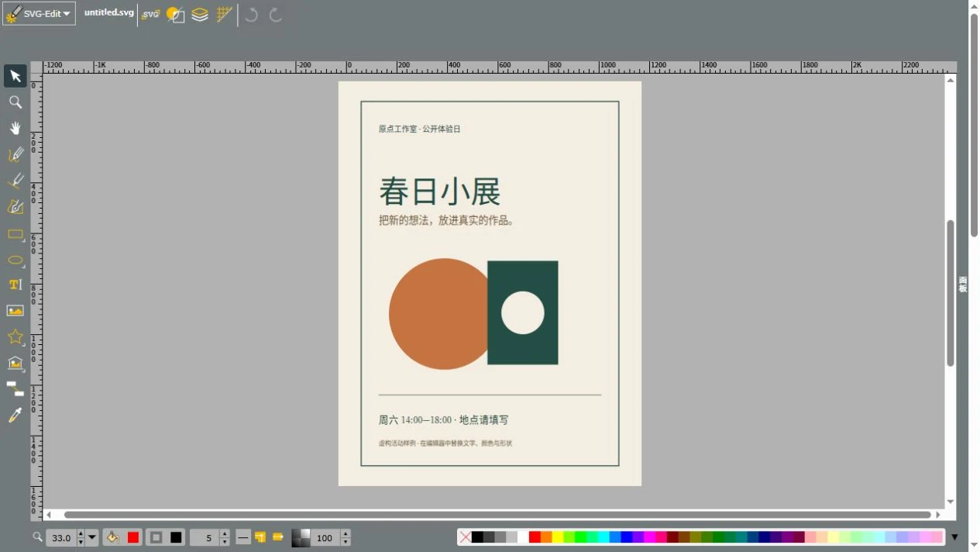Click the canvas vertical scrollbar down arrow
The height and width of the screenshot is (552, 980).
[x=951, y=502]
